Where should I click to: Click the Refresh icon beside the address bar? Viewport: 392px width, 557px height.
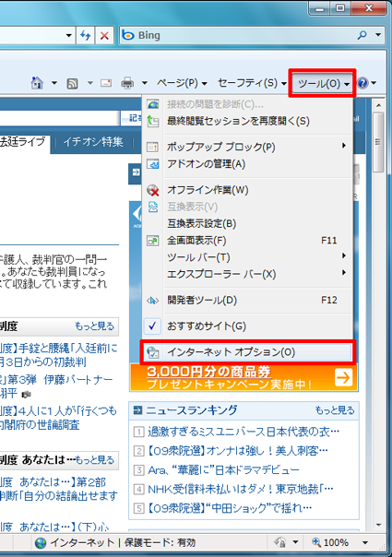point(85,35)
